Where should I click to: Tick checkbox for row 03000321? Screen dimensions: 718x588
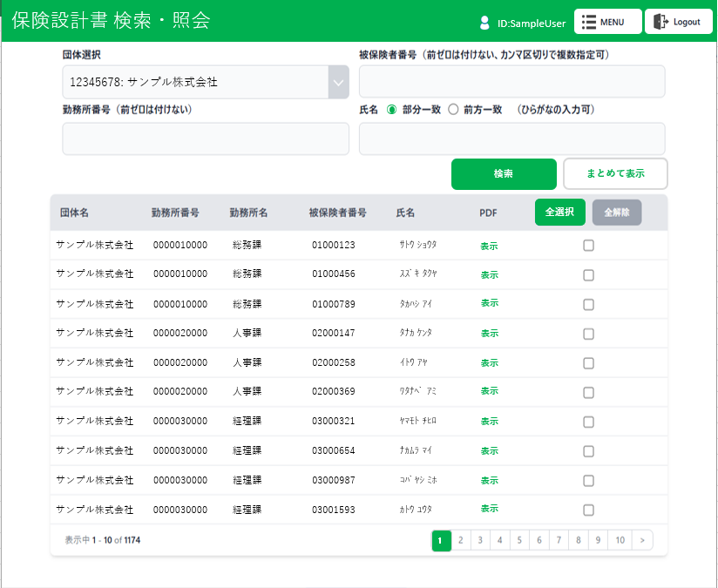[588, 422]
